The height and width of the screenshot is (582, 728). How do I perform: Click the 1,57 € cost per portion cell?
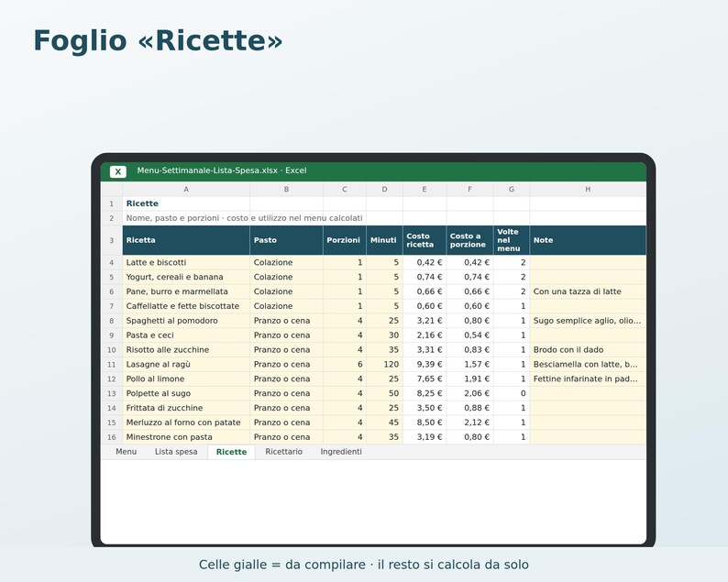click(469, 365)
